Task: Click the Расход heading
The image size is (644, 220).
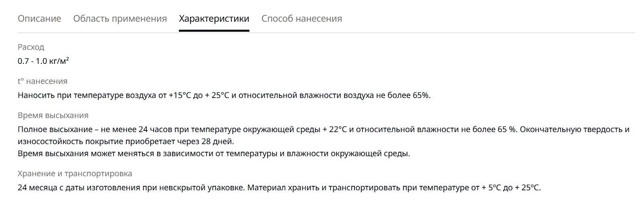Action: pyautogui.click(x=31, y=47)
